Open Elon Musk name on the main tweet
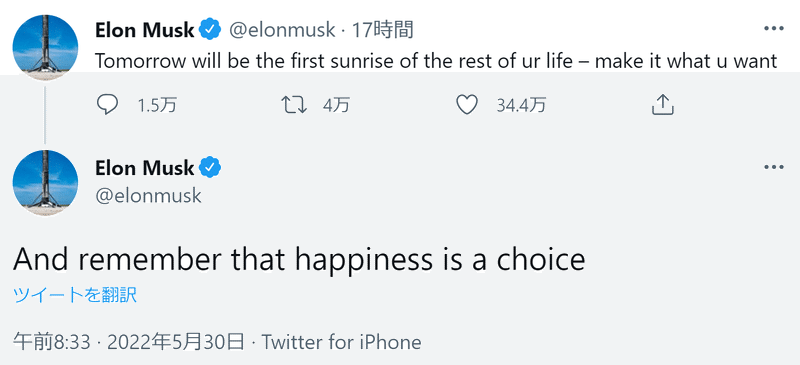 point(145,168)
